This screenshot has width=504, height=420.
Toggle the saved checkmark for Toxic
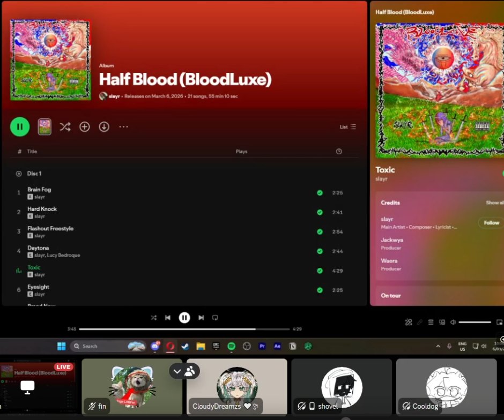click(320, 271)
